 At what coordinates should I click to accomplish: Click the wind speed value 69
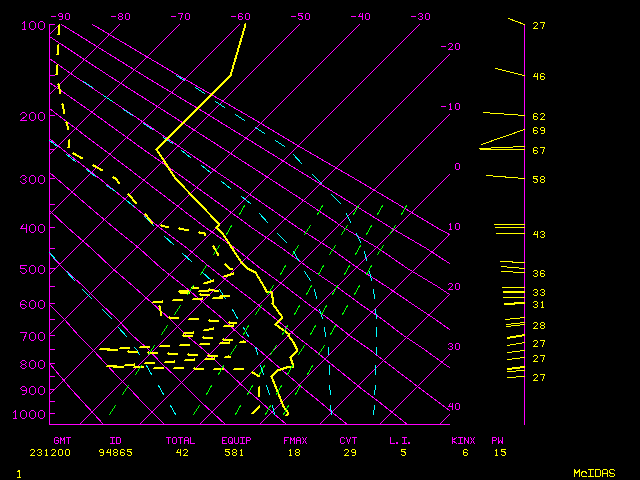(538, 131)
